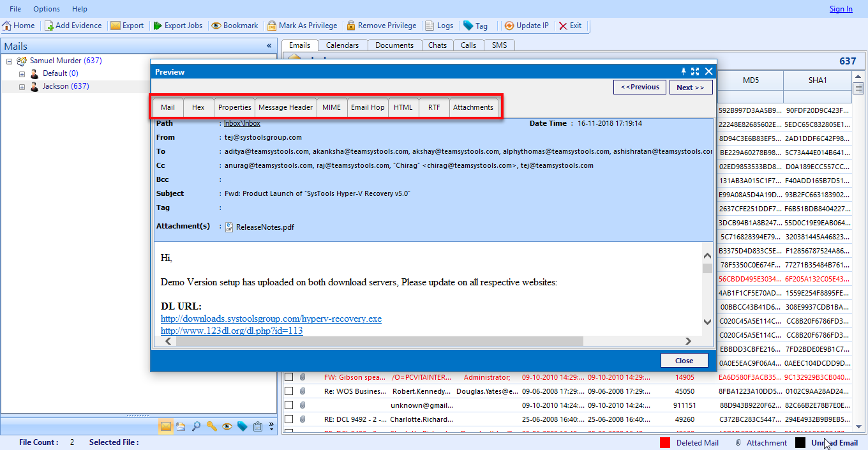Click Update IP in the toolbar
This screenshot has height=450, width=868.
pyautogui.click(x=527, y=26)
